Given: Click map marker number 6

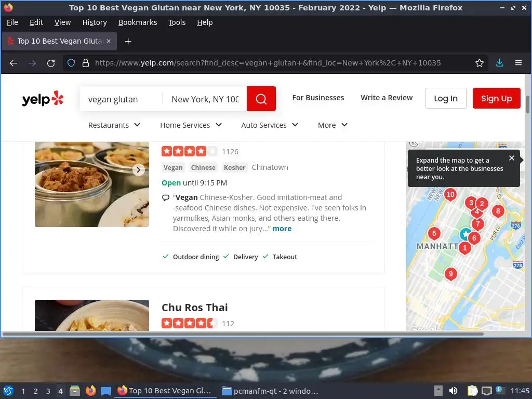Looking at the screenshot, I should [474, 238].
